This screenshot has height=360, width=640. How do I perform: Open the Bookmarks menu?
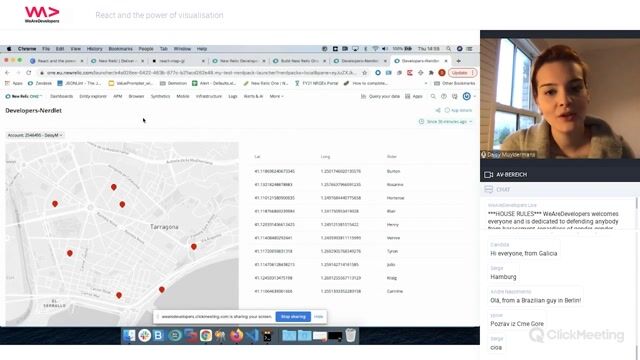[x=120, y=49]
